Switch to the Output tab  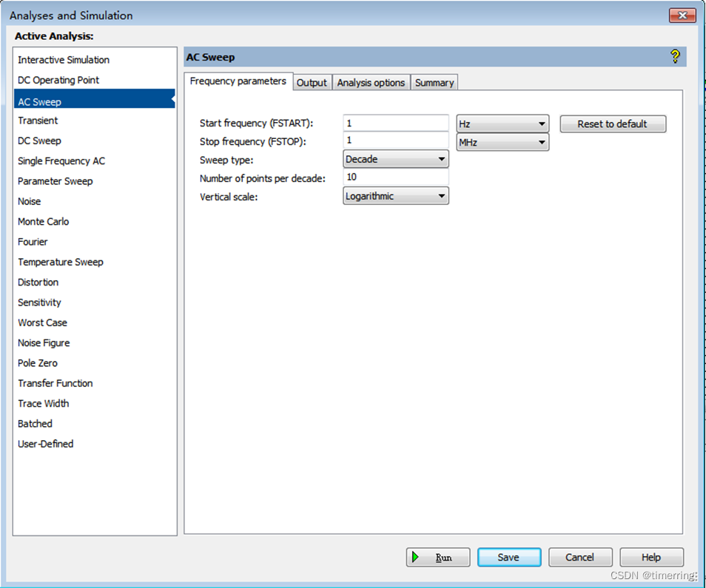coord(312,83)
